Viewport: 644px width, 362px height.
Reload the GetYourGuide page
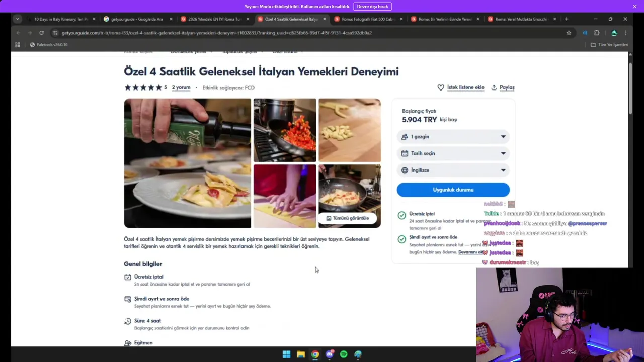click(x=41, y=33)
